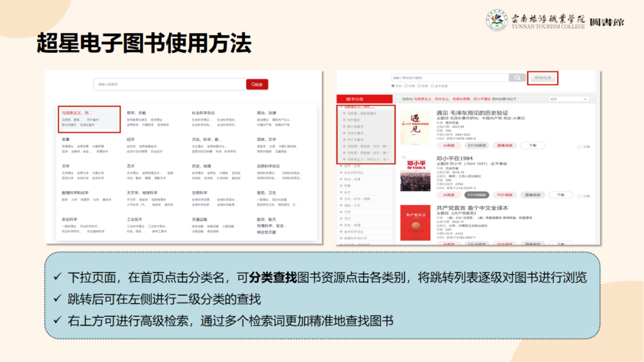644x362 pixels.
Task: Click the 高级检索 advanced search button
Action: coord(542,78)
